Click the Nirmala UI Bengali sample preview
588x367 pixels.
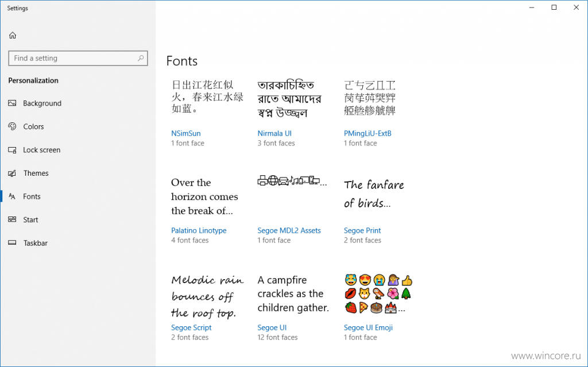(289, 99)
